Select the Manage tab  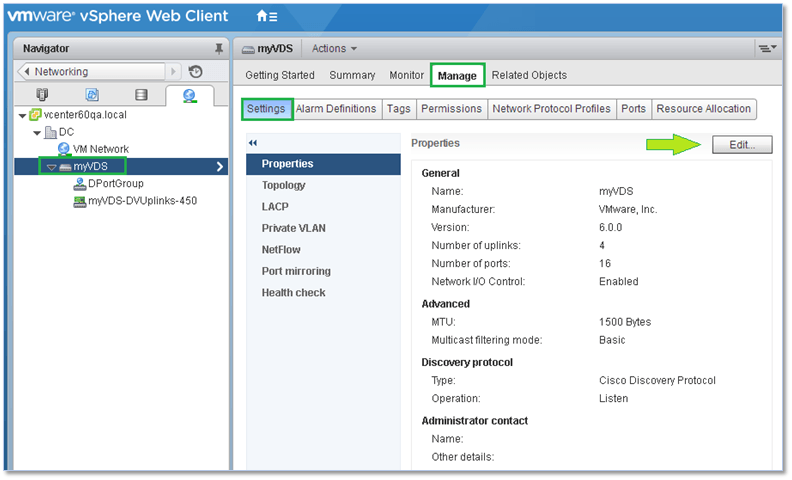coord(457,75)
